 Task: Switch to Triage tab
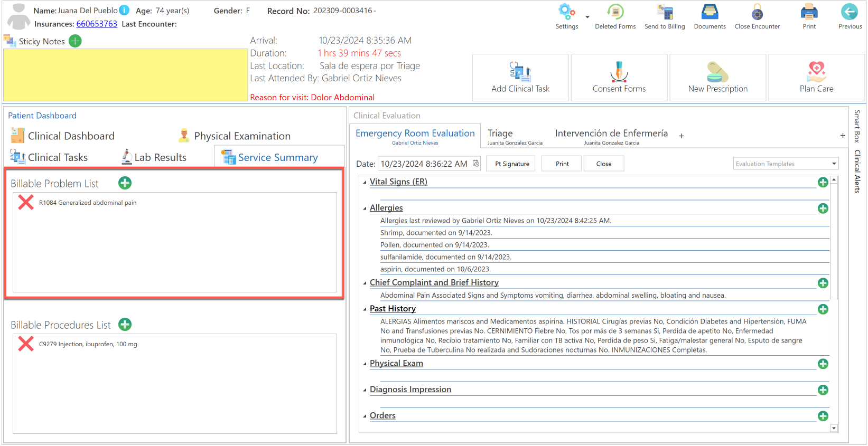coord(515,136)
